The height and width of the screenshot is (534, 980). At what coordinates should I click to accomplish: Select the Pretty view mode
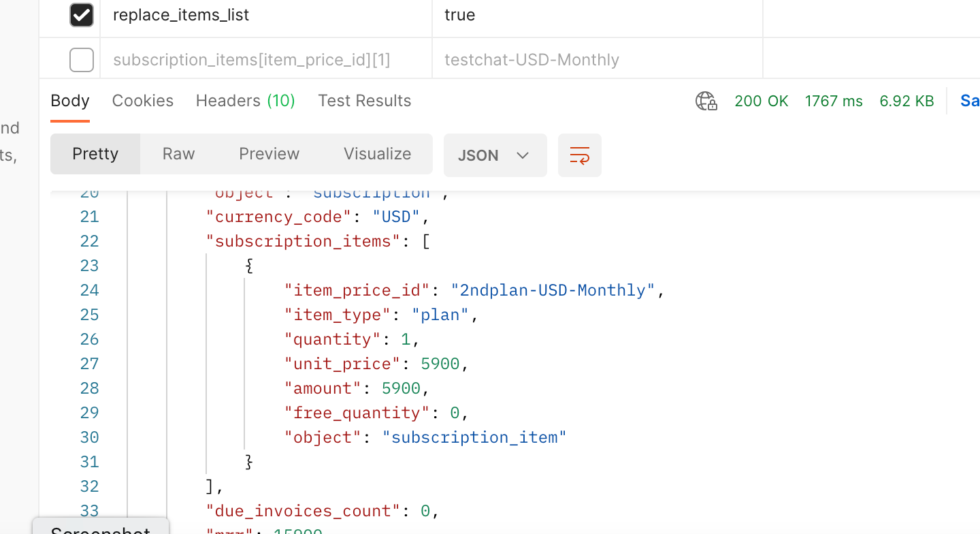point(95,154)
